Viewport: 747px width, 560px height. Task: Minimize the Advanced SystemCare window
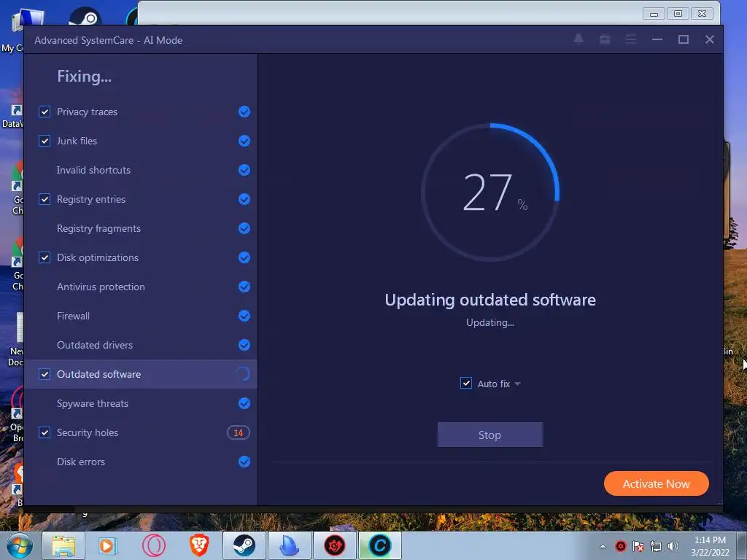(657, 39)
